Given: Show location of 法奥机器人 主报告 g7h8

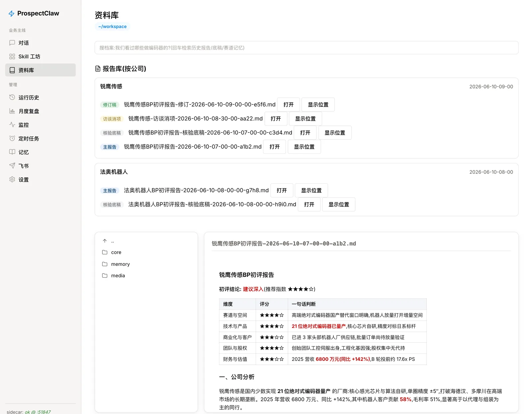Looking at the screenshot, I should (311, 190).
